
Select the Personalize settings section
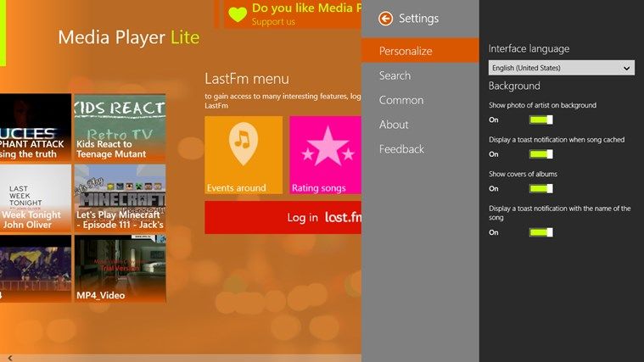point(420,51)
